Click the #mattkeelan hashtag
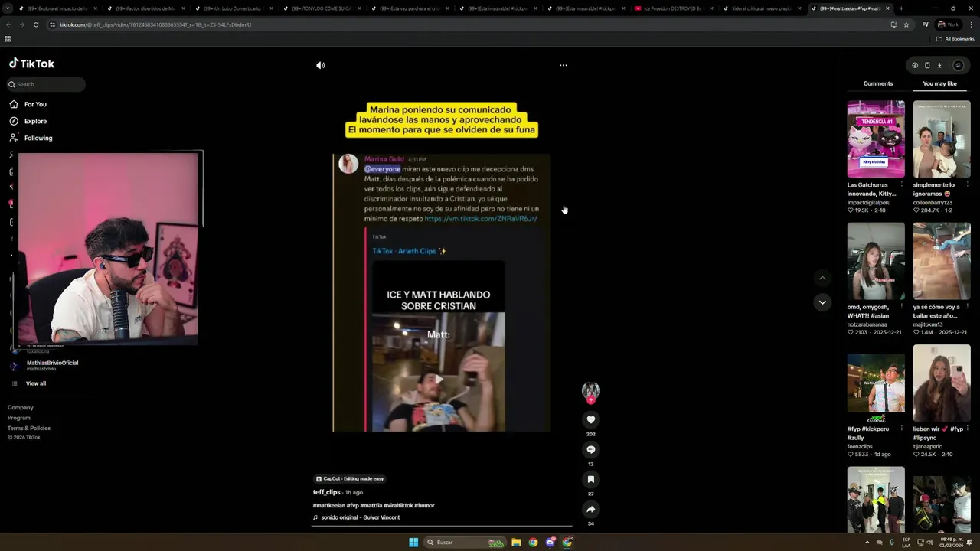980x551 pixels. [328, 505]
